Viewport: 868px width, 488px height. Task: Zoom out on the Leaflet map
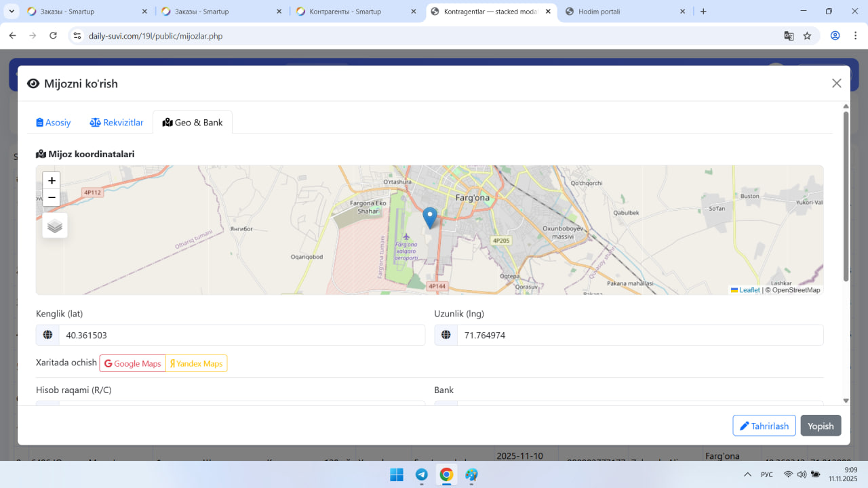[x=52, y=198]
